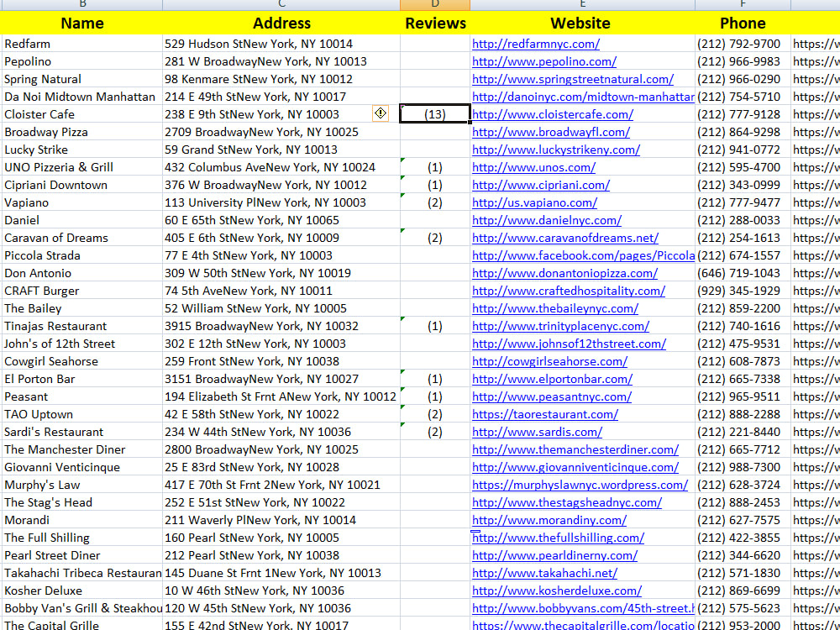Open the kosherdeluxe.com link

[x=557, y=592]
